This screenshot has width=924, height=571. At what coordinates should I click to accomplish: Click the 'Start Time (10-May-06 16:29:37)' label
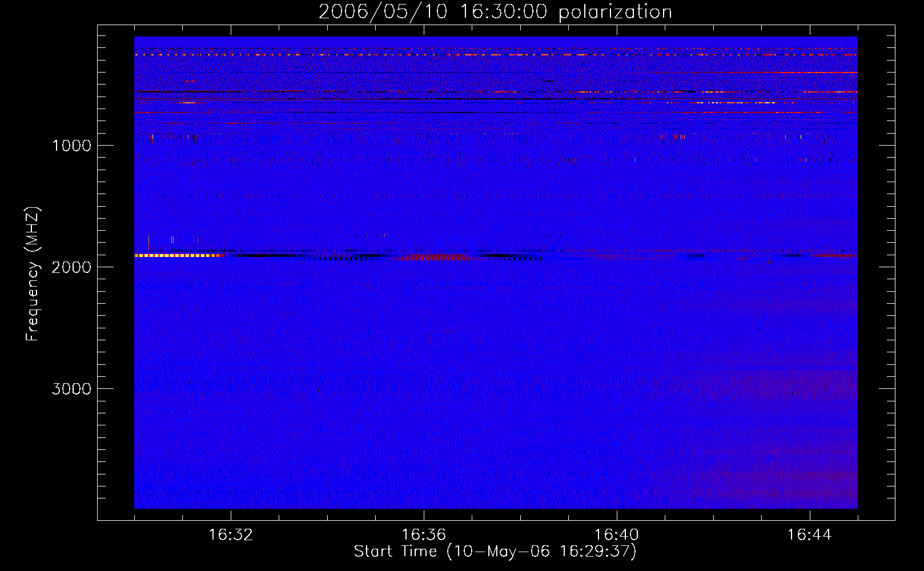coord(495,552)
